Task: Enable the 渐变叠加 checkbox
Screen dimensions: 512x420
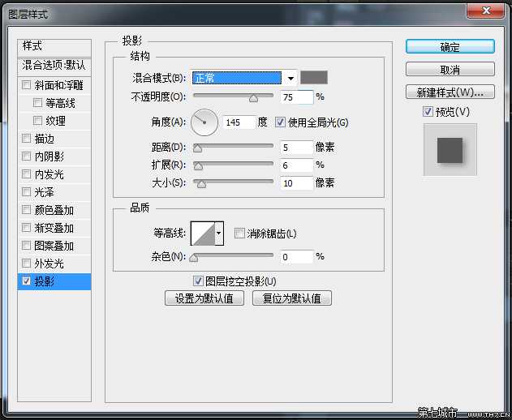Action: pos(26,228)
